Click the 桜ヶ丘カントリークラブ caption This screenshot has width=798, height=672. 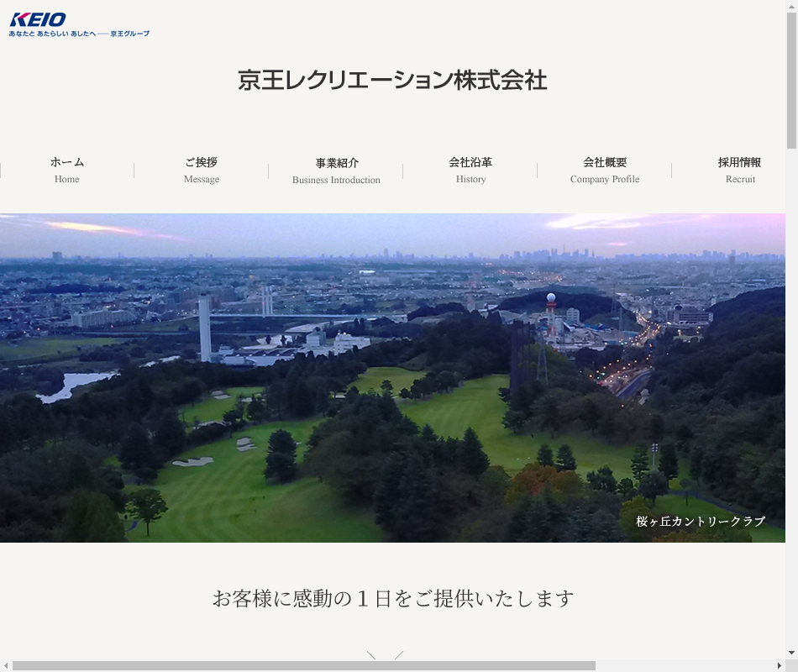pos(701,522)
